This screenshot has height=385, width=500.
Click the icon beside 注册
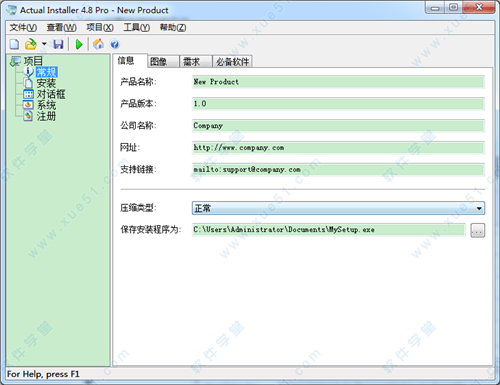click(x=28, y=116)
